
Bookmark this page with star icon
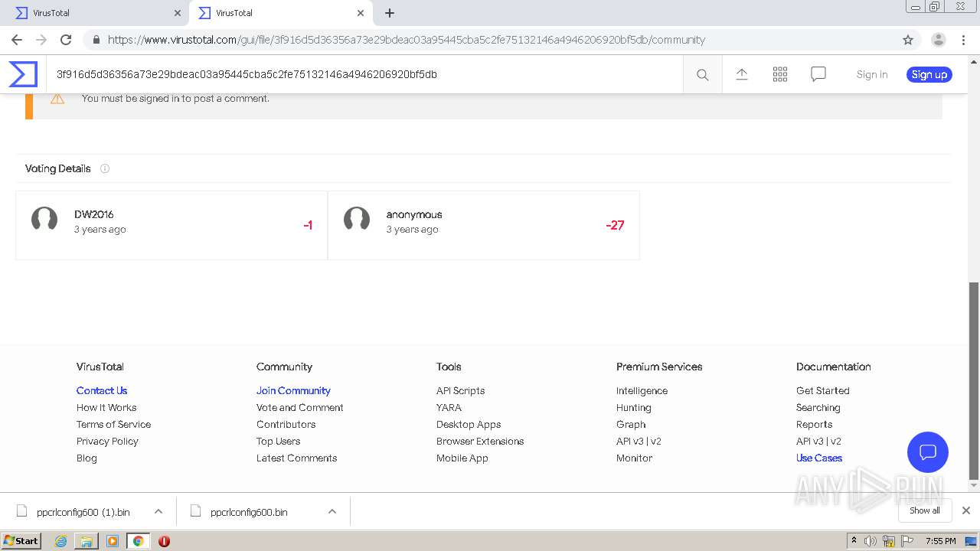908,40
